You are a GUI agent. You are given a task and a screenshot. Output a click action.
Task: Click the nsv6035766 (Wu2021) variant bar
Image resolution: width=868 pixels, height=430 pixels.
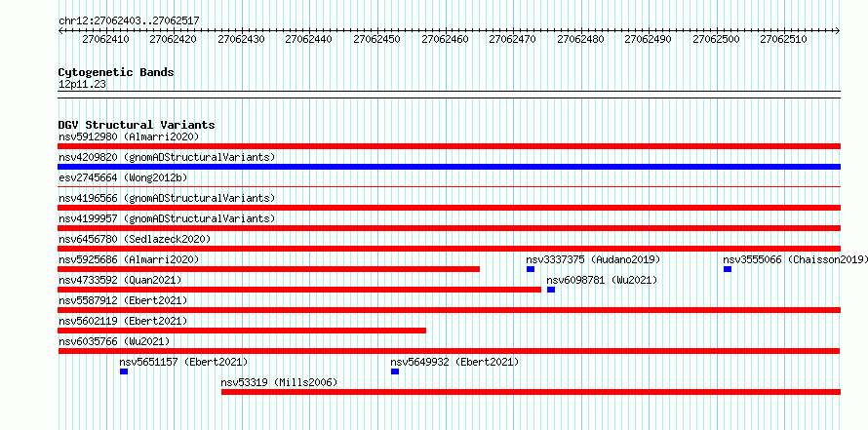pos(449,351)
